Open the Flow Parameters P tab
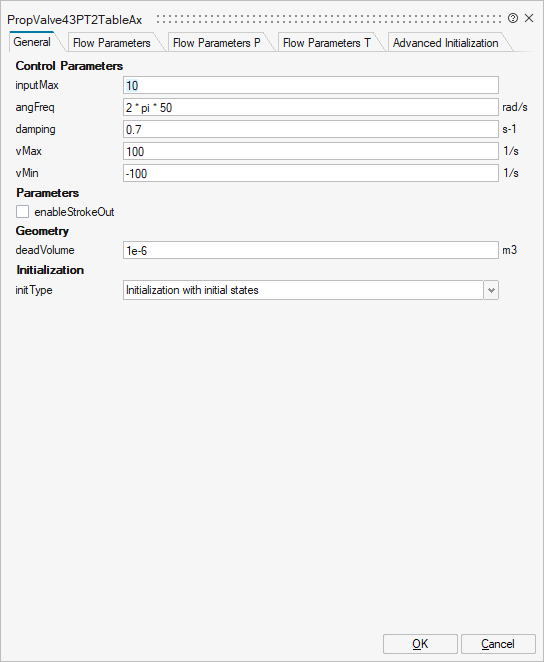Screen dimensions: 544x662 217,43
